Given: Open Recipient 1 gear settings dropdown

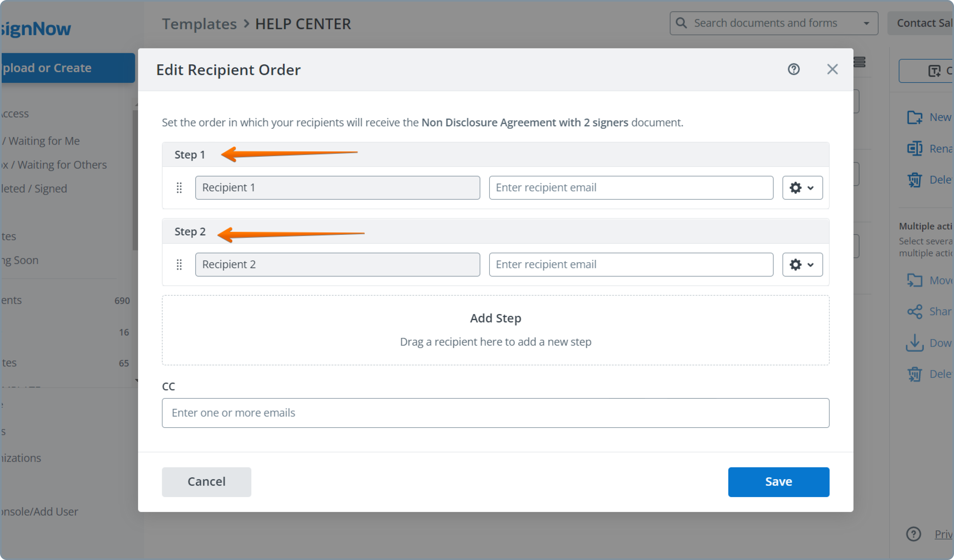Looking at the screenshot, I should [802, 188].
